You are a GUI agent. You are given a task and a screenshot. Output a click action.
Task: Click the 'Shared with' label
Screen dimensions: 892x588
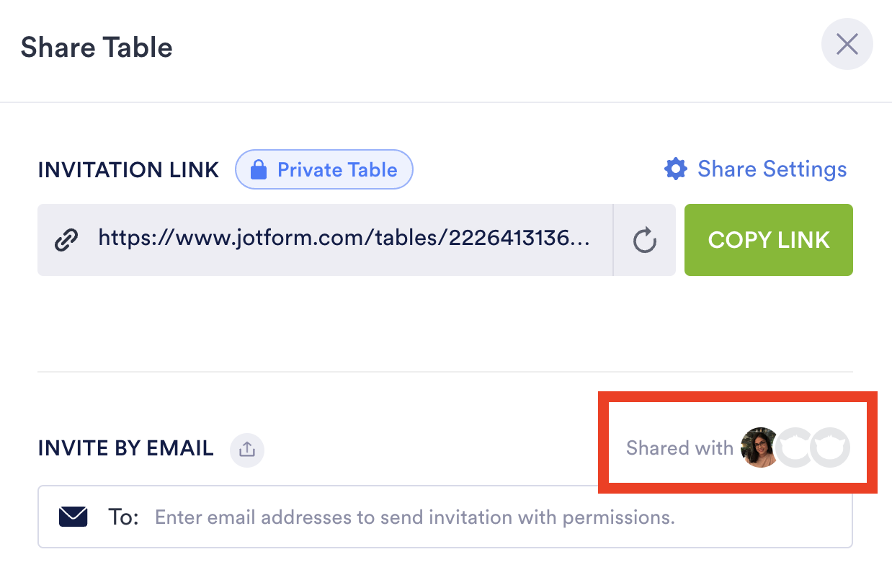click(x=679, y=448)
